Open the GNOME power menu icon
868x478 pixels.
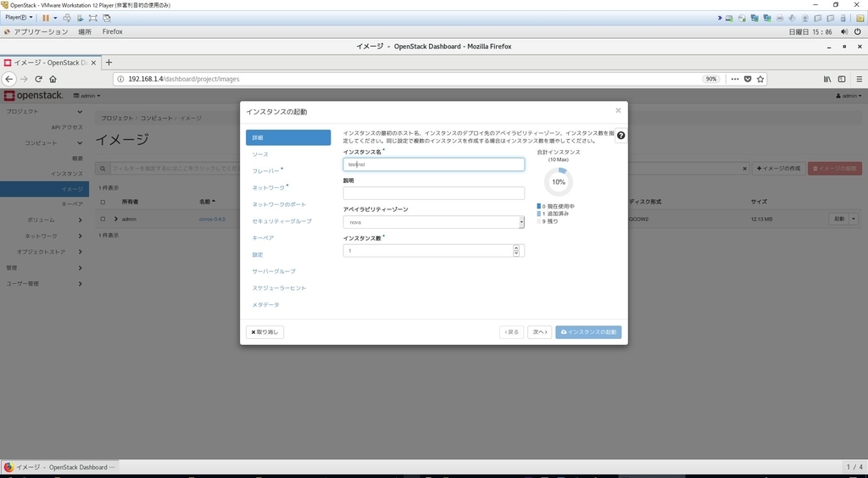pyautogui.click(x=858, y=32)
